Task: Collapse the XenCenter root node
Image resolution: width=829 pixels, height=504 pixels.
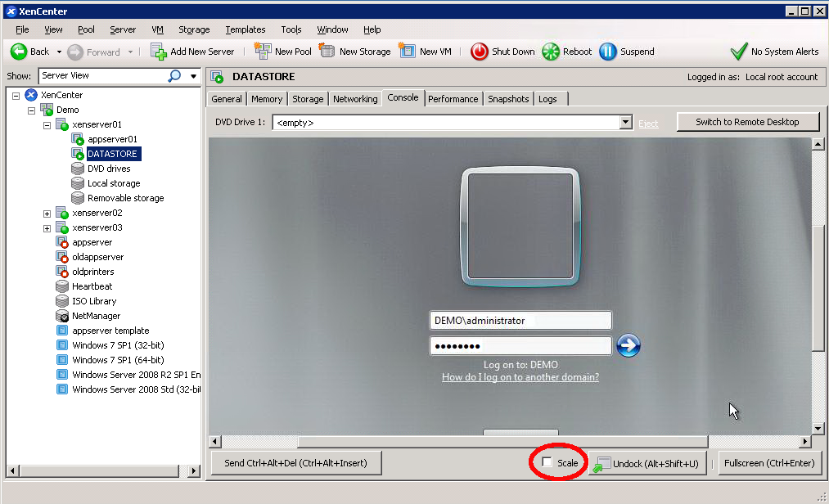Action: [16, 96]
